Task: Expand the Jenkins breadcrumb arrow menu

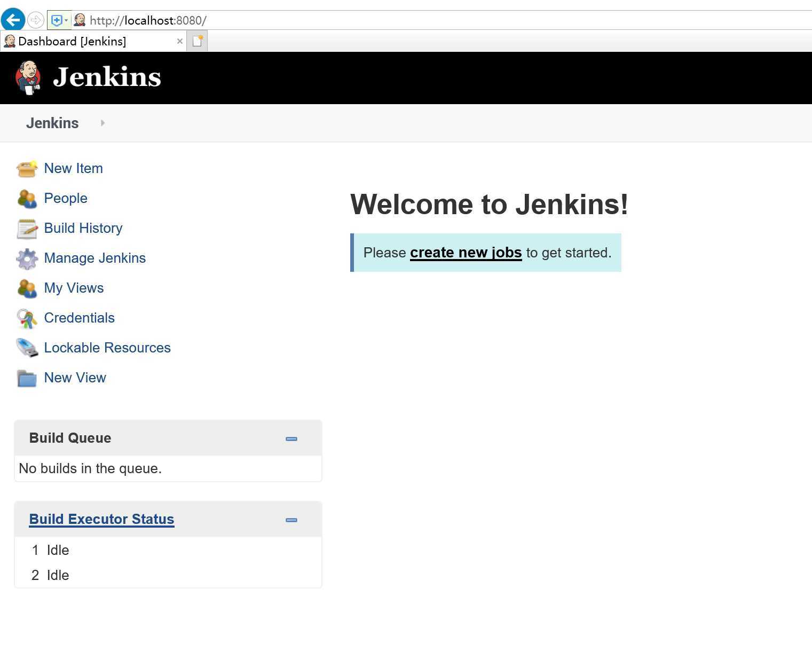Action: [x=103, y=123]
